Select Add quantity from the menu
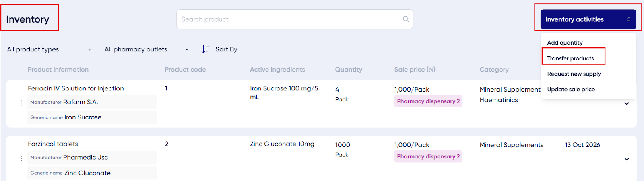 pos(565,43)
